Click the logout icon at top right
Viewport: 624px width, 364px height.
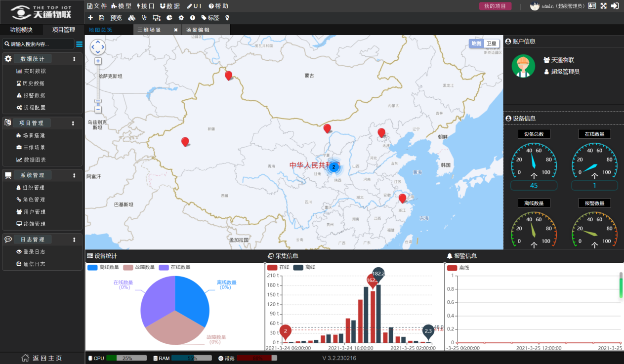615,6
